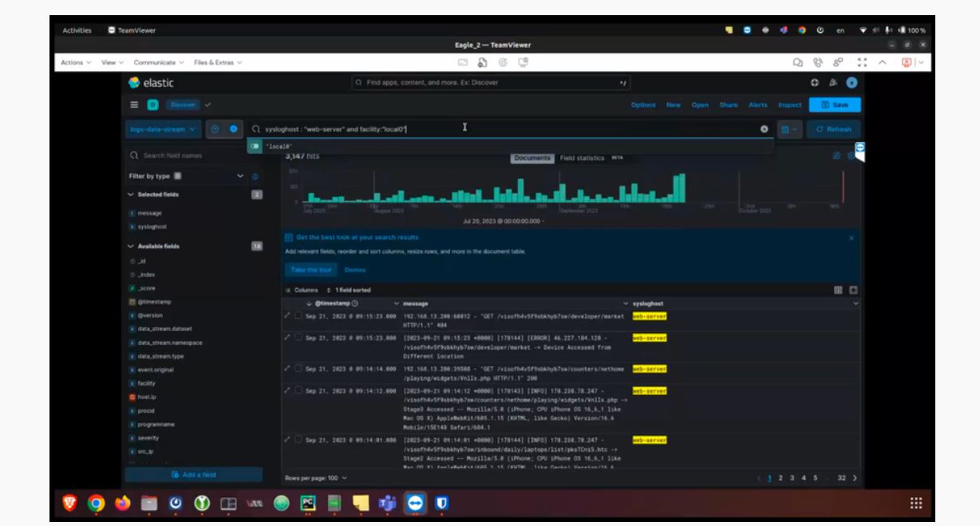Click the Refresh button

834,129
